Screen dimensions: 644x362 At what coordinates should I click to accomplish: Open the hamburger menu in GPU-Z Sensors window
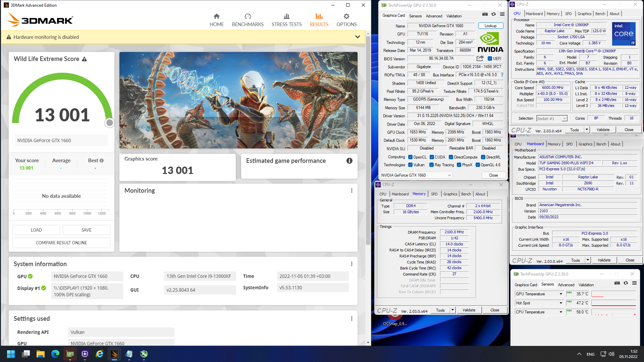point(634,283)
